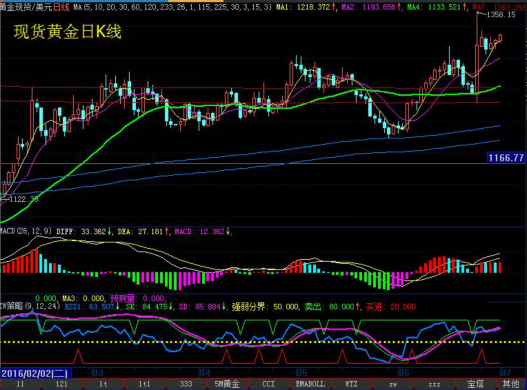Viewport: 527px width, 390px height.
Task: Switch to the 333 tab
Action: coord(186,384)
